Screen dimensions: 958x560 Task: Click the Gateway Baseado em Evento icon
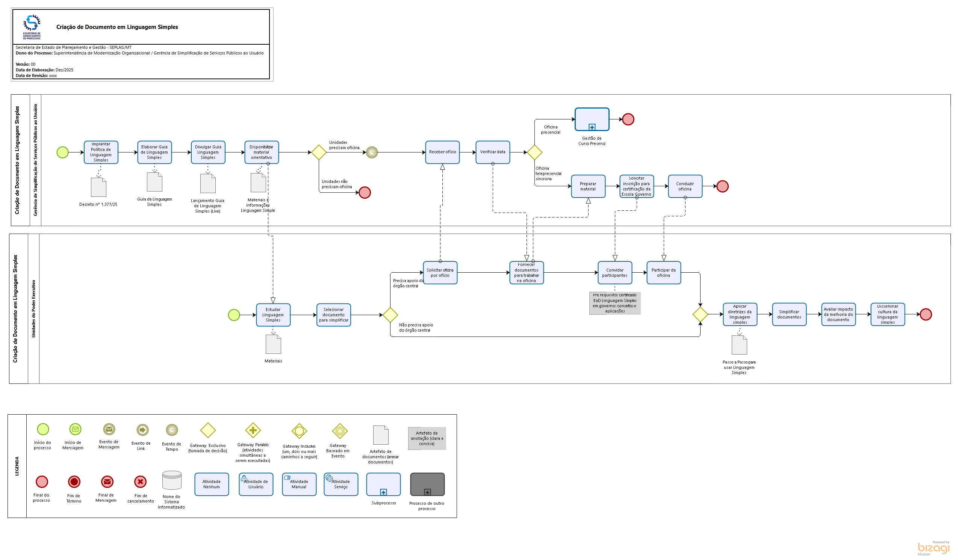click(340, 431)
